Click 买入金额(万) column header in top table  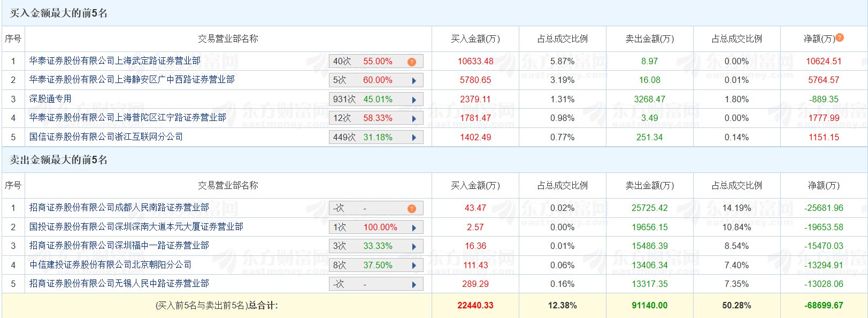click(x=475, y=39)
